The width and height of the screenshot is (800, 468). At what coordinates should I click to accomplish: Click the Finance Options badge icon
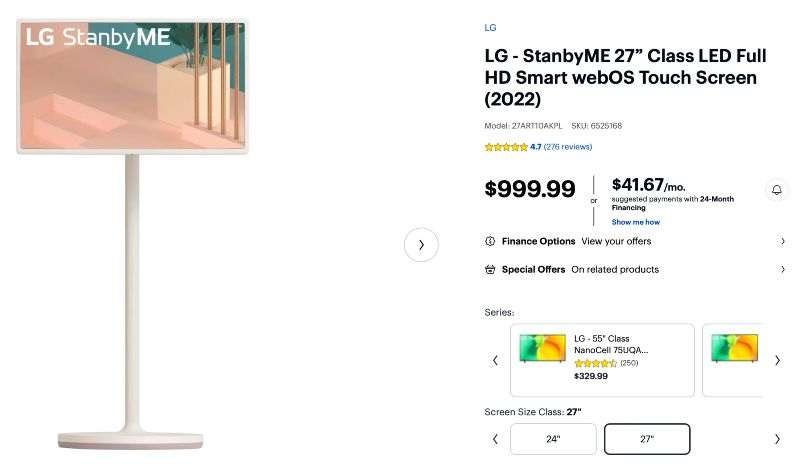(490, 241)
